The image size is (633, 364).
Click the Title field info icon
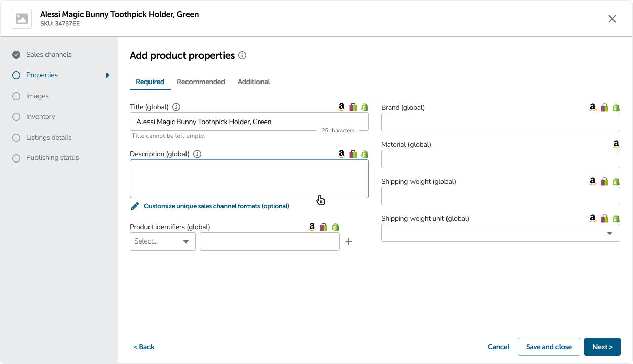(176, 107)
